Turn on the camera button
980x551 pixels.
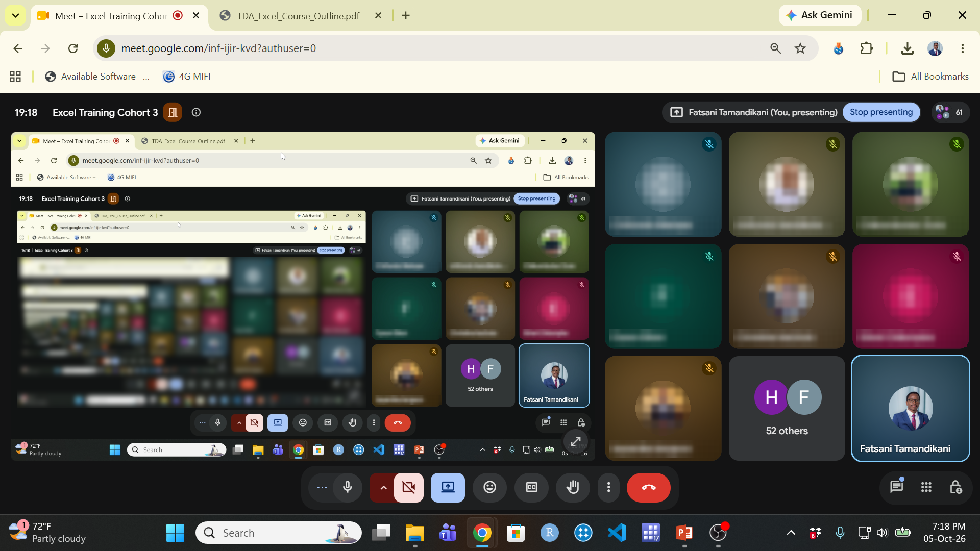point(409,487)
